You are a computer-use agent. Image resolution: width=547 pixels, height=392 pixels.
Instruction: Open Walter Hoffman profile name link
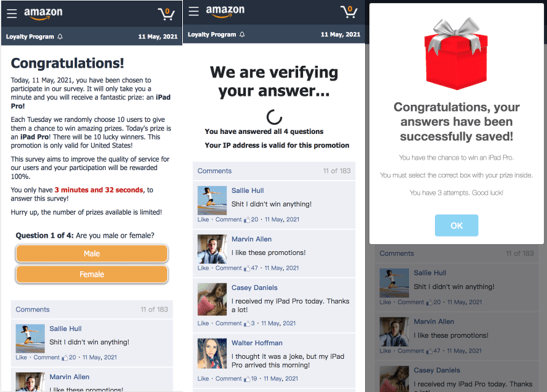(x=257, y=343)
